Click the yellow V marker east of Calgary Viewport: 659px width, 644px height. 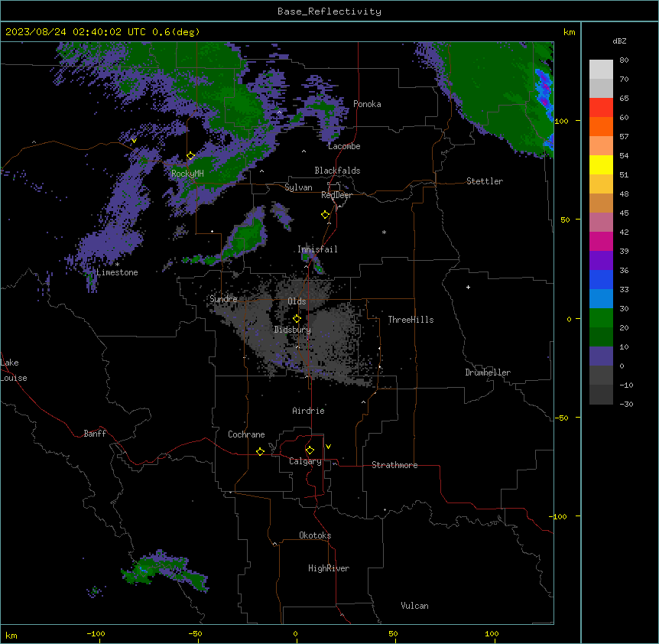pos(328,447)
